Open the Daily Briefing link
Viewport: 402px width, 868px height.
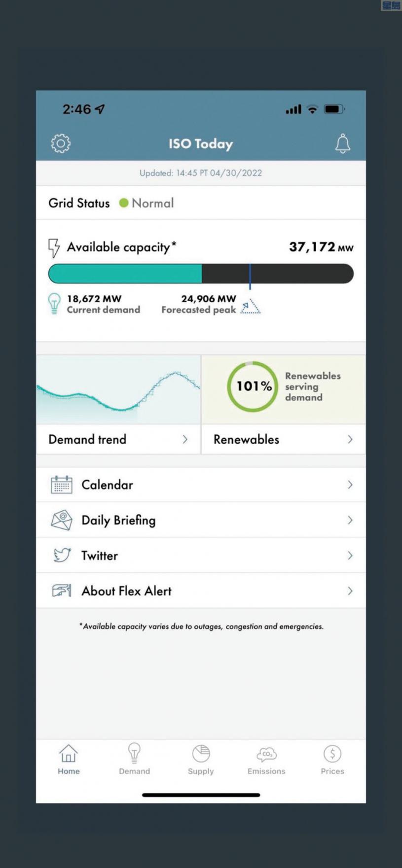(118, 520)
